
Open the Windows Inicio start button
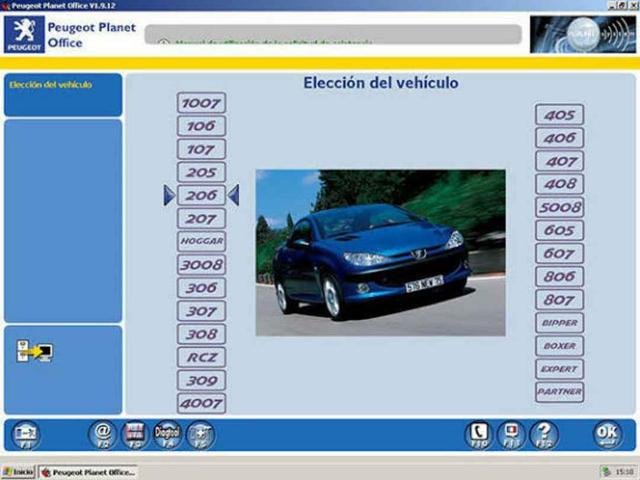tap(18, 471)
